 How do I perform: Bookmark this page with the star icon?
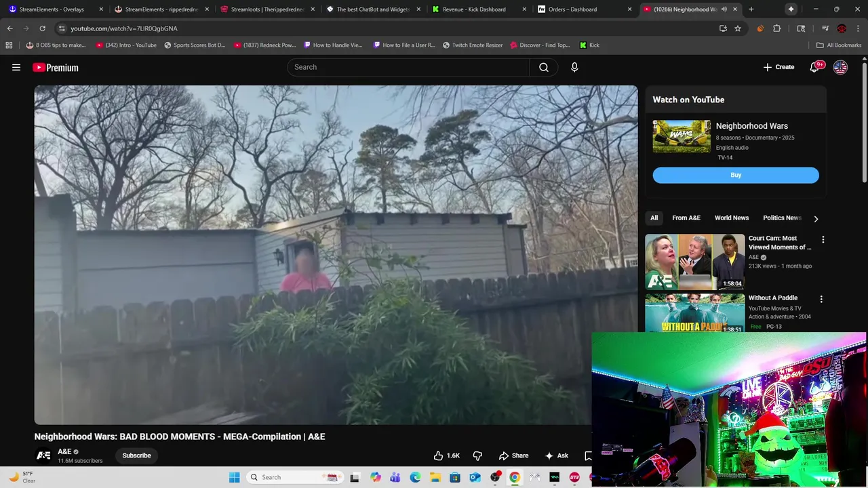(738, 28)
